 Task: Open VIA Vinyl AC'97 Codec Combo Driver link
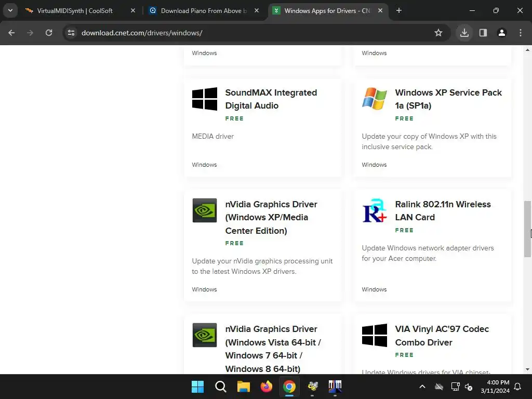tap(442, 336)
